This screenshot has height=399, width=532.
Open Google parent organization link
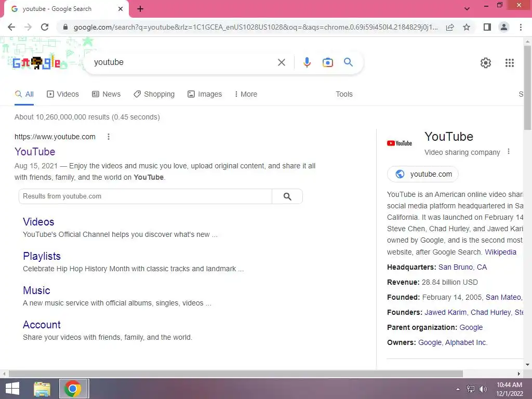pyautogui.click(x=471, y=327)
